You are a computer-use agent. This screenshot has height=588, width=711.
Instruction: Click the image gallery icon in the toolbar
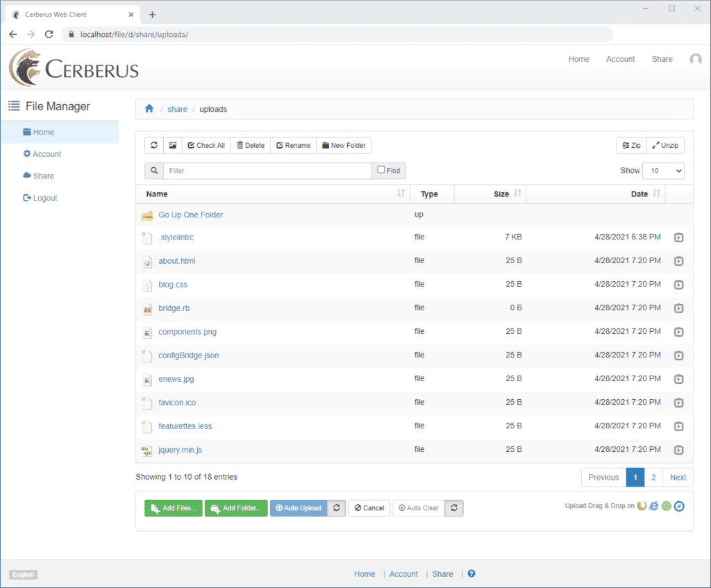point(172,145)
